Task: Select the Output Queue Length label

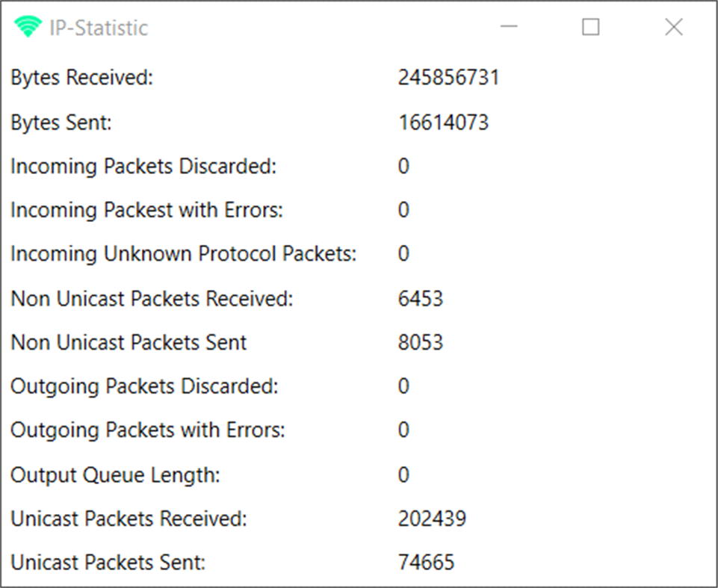Action: point(115,475)
